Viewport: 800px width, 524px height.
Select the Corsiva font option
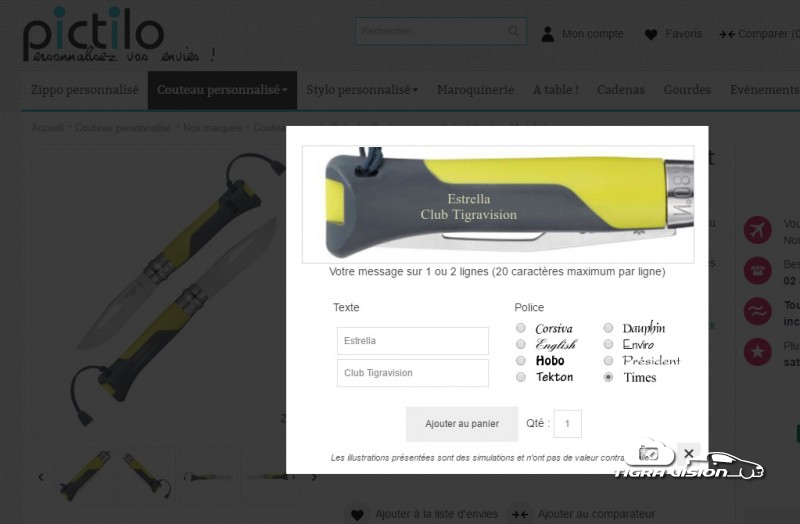coord(520,328)
